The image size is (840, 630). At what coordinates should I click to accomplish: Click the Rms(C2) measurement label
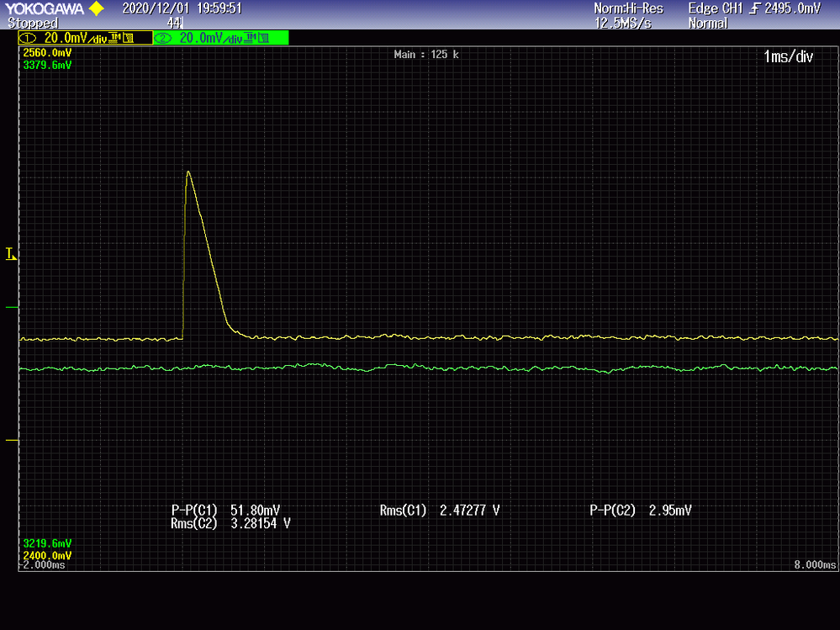point(194,523)
